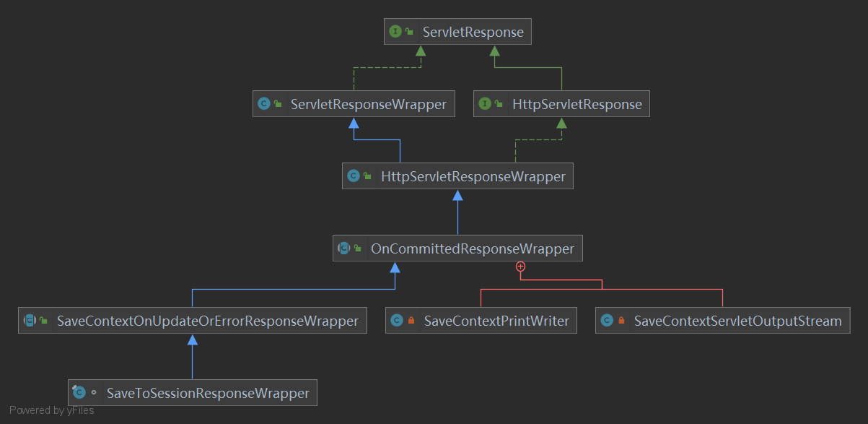Select the HttpServletResponseWrapper class node

457,176
